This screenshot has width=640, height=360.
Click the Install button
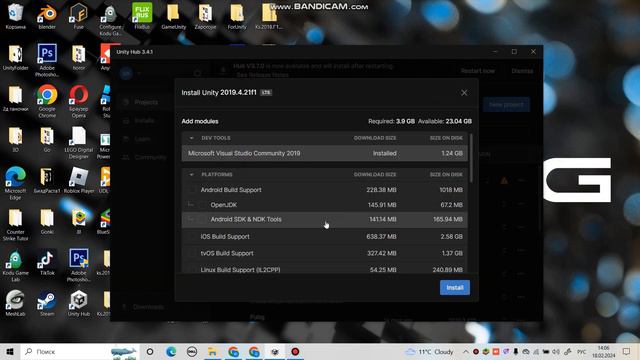(455, 287)
